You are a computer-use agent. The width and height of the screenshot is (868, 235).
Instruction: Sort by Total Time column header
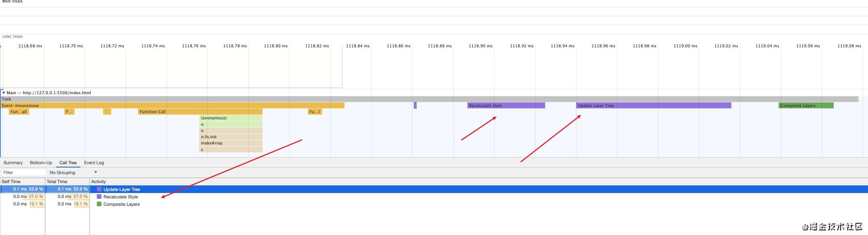click(x=68, y=181)
